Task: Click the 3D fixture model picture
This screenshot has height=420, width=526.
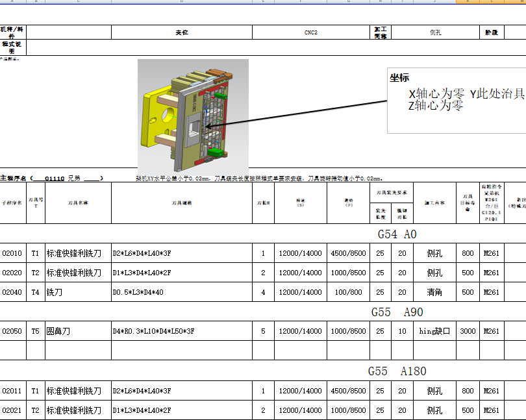Action: (192, 114)
